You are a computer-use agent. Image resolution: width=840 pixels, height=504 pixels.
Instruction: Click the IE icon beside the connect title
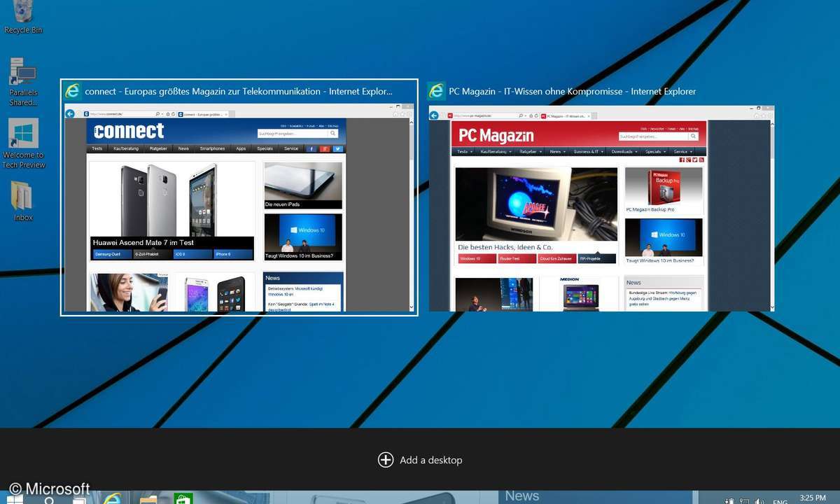[72, 91]
